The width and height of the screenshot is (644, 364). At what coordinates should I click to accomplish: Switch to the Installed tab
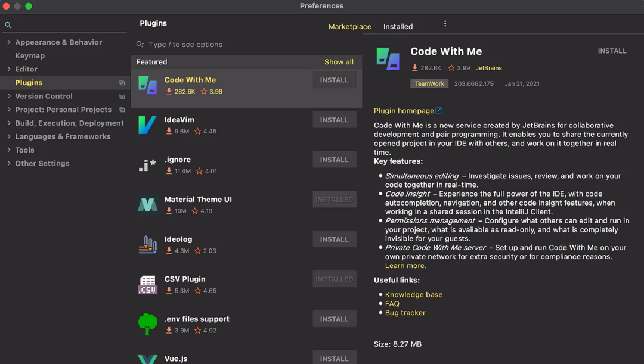click(398, 27)
